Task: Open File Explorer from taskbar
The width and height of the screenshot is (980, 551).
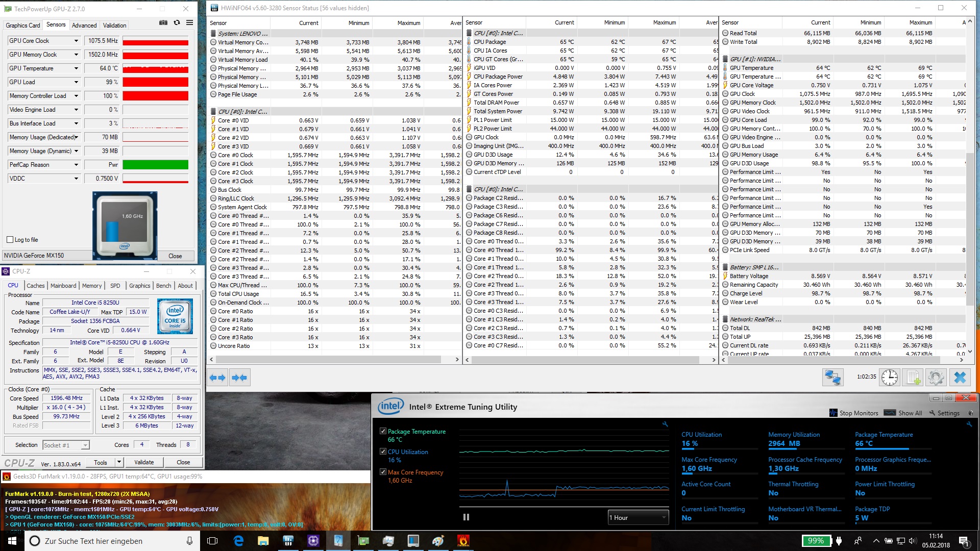Action: (x=263, y=541)
